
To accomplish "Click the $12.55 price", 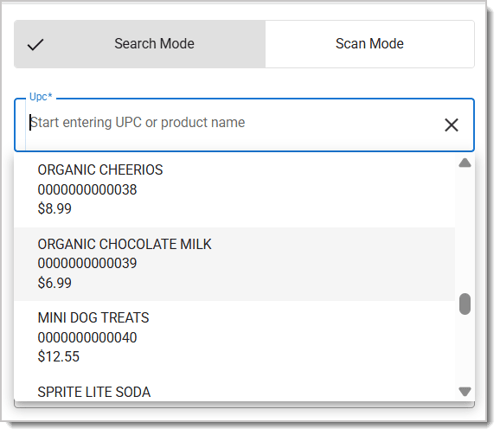I will [59, 357].
